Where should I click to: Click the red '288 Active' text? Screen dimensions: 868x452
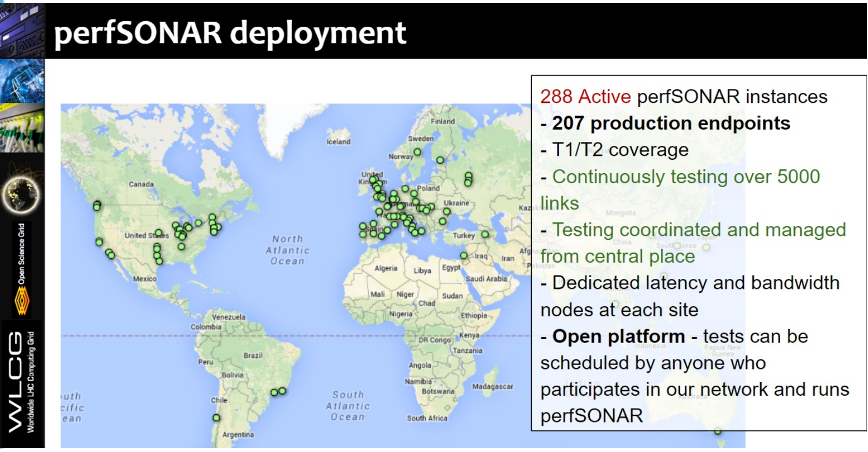tap(585, 96)
